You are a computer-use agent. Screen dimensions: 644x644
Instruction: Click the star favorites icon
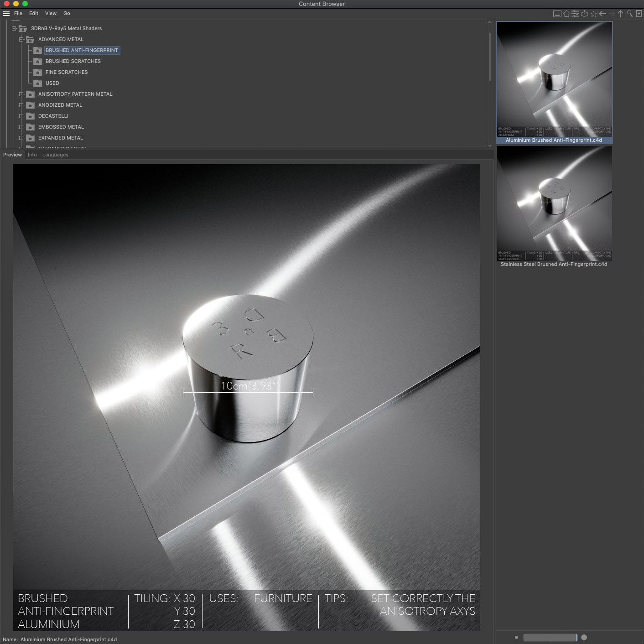(x=593, y=14)
